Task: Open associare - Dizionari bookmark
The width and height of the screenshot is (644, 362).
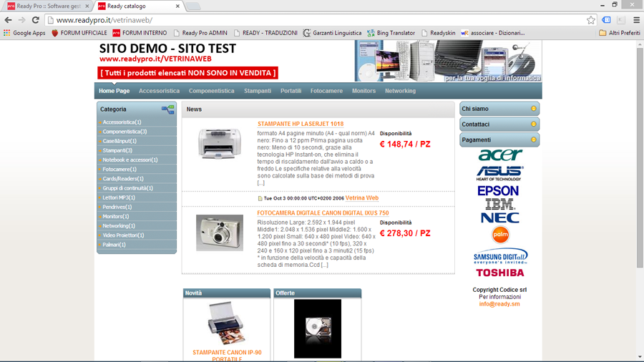Action: pyautogui.click(x=493, y=33)
